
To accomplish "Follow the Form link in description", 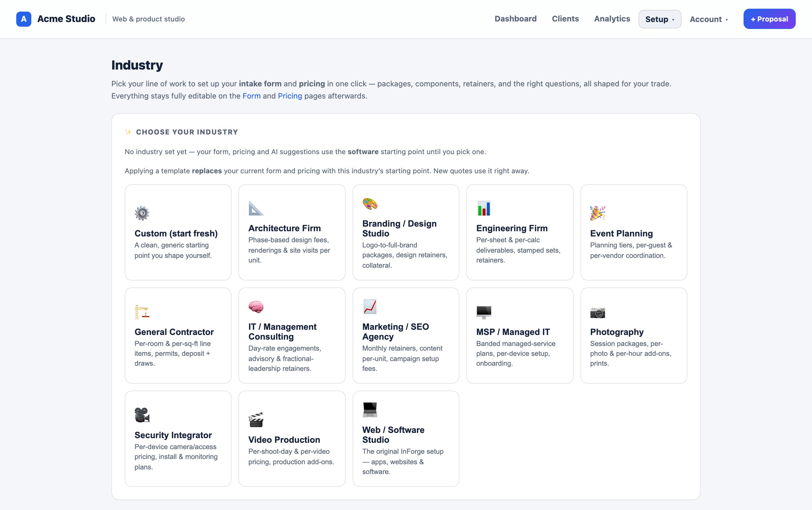I will click(x=251, y=96).
